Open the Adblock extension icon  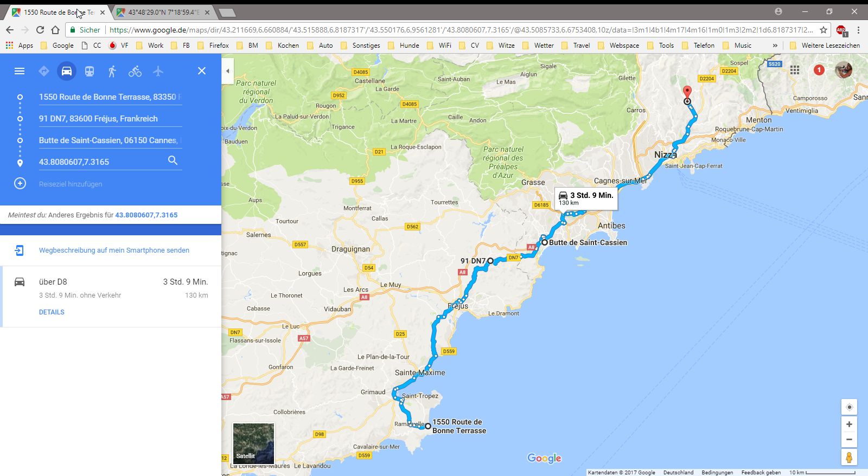tap(841, 30)
